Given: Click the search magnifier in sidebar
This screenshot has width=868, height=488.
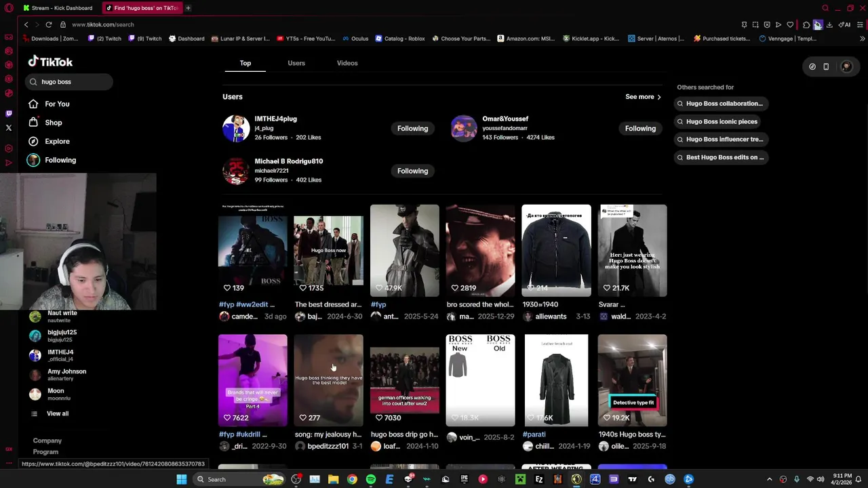Looking at the screenshot, I should 33,81.
